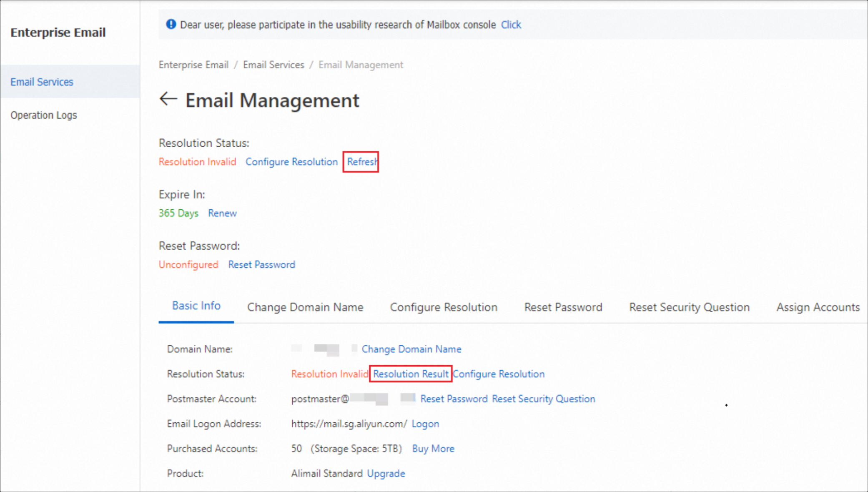868x492 pixels.
Task: Click Change Domain Name link in Domain Name row
Action: [411, 349]
